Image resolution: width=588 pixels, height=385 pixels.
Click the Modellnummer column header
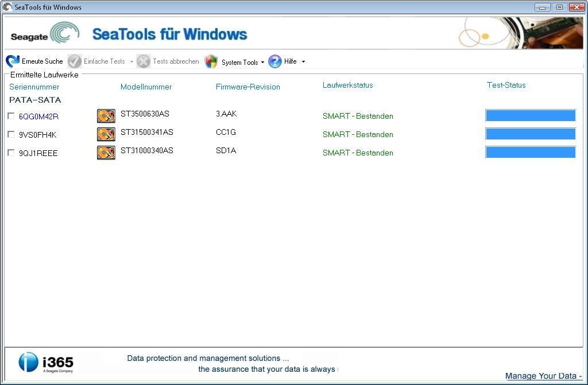click(x=146, y=87)
